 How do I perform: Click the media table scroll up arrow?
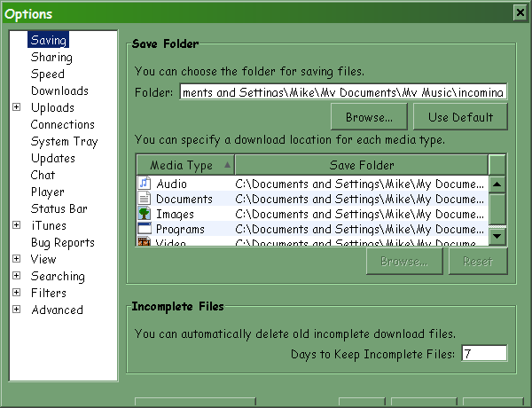pyautogui.click(x=497, y=184)
